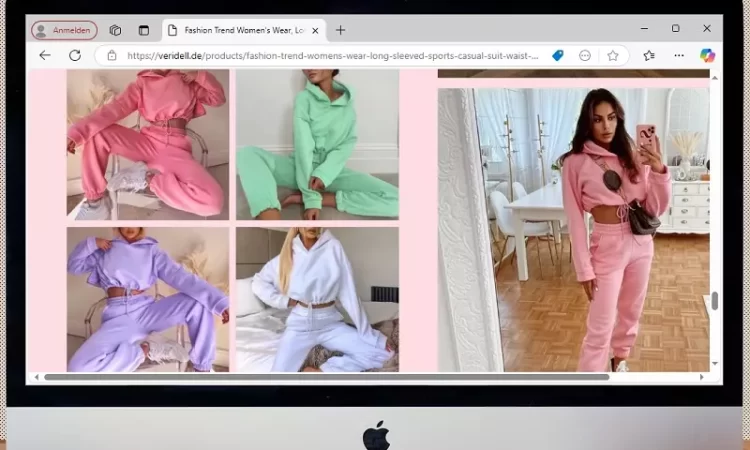Click the horizontal scrollbar right arrow
750x450 pixels.
pyautogui.click(x=702, y=377)
